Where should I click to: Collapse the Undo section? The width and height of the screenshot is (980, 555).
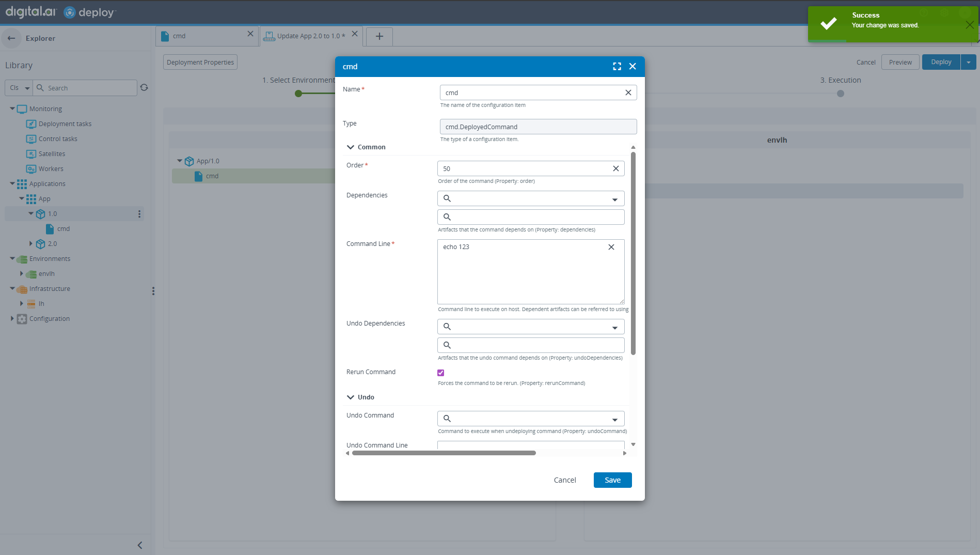[x=351, y=397]
